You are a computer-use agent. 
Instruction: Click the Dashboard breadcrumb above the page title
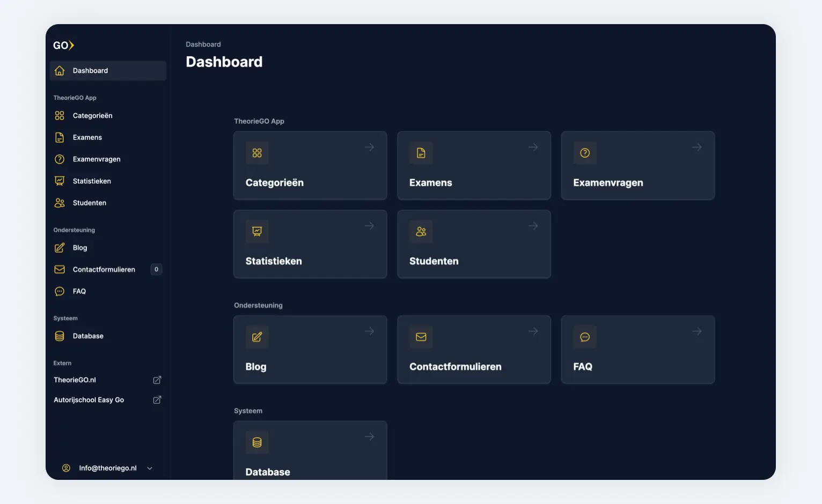(203, 44)
